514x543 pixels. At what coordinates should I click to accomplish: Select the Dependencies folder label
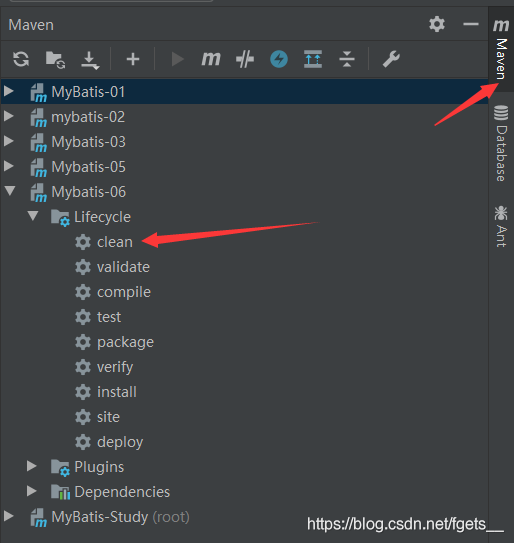point(122,492)
